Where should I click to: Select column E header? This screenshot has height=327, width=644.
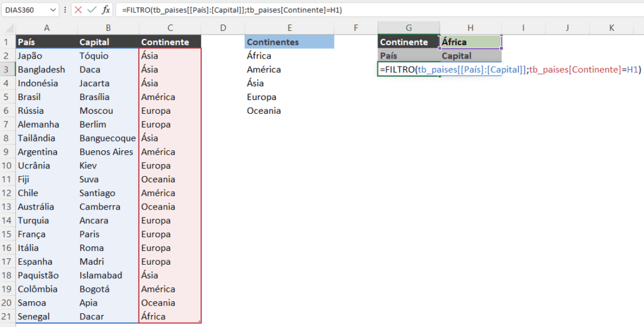coord(289,28)
